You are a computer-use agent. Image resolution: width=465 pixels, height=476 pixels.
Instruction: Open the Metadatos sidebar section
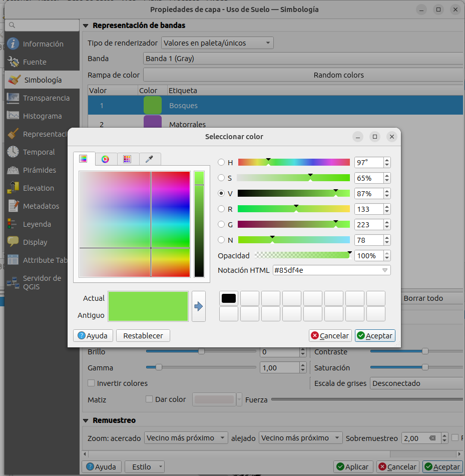coord(41,206)
